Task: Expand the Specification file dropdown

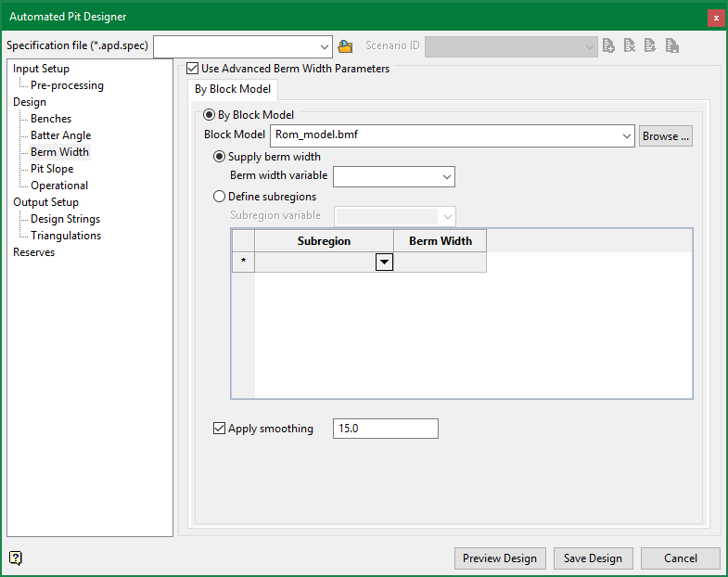Action: [324, 46]
